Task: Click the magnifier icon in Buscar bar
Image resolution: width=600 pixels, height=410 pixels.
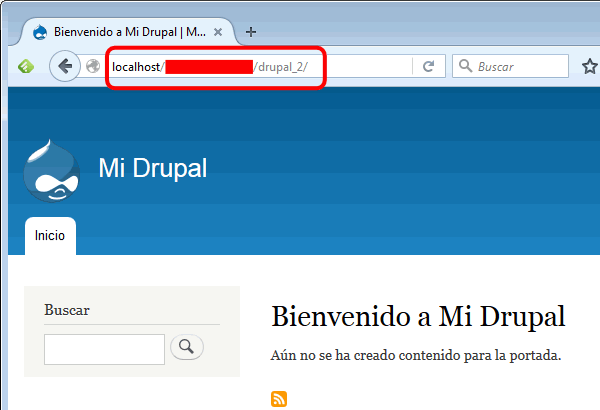Action: [465, 66]
